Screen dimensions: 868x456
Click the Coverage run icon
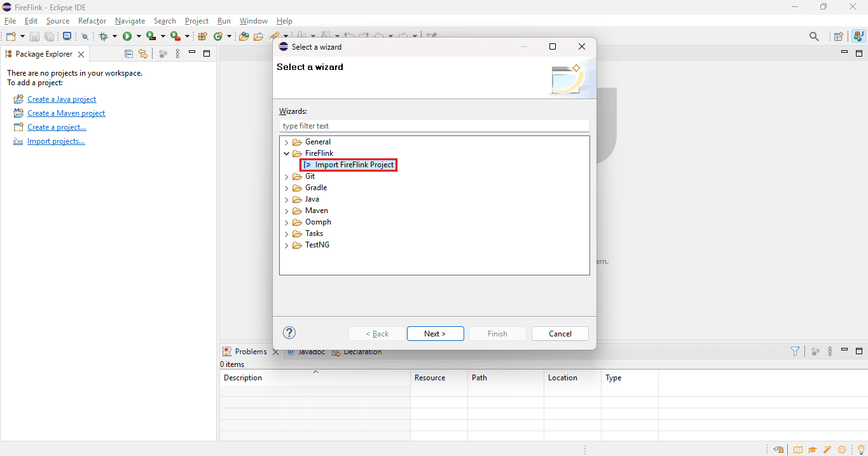point(151,36)
